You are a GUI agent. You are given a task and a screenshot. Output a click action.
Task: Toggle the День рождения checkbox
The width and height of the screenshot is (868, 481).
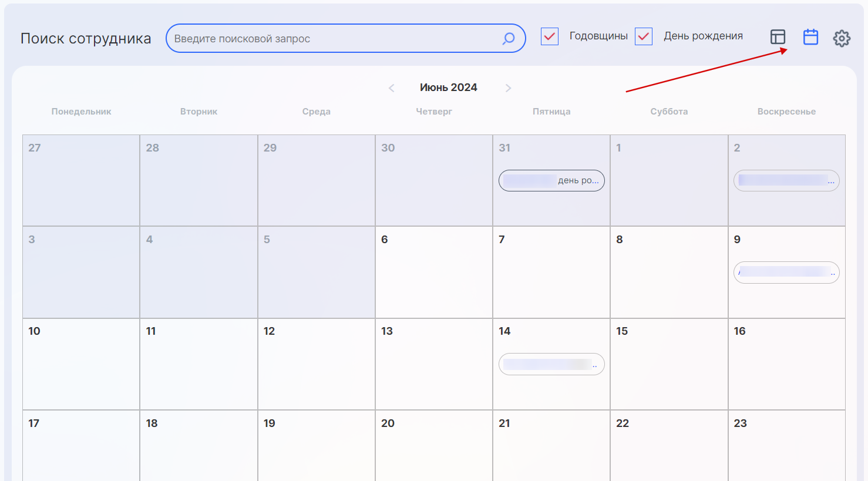click(x=644, y=36)
